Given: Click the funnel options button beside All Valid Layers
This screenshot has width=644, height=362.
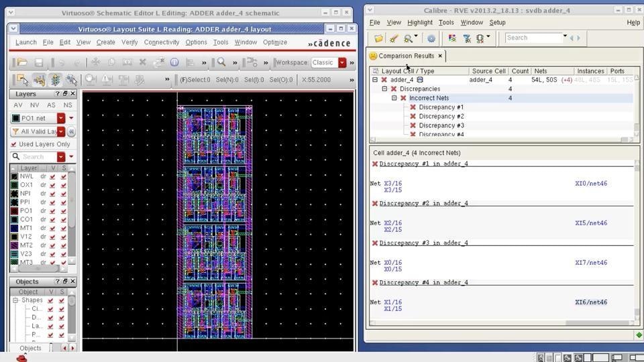Looking at the screenshot, I should point(71,132).
